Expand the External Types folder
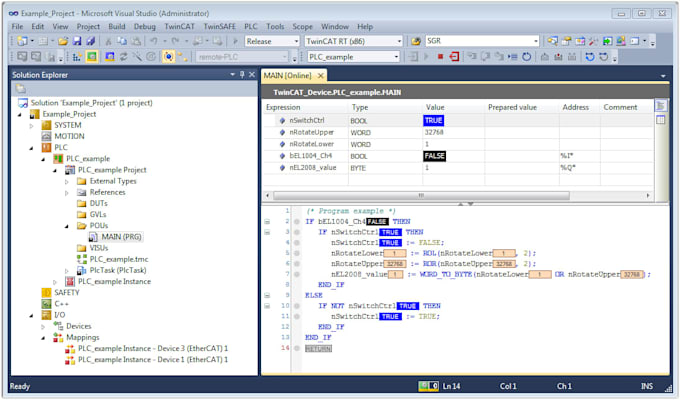 [66, 181]
